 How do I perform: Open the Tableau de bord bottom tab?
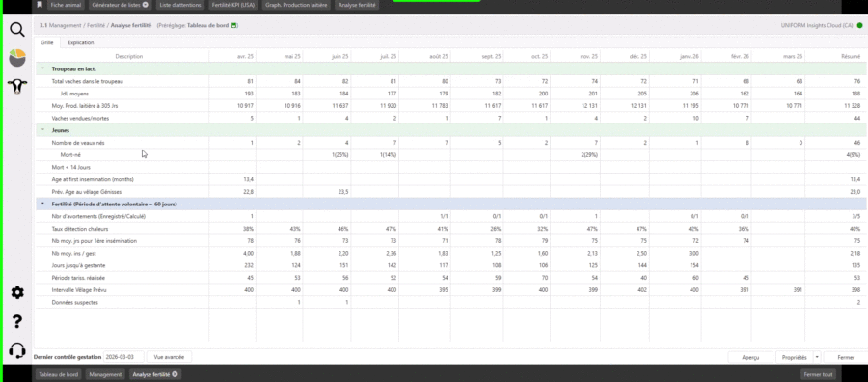[58, 375]
